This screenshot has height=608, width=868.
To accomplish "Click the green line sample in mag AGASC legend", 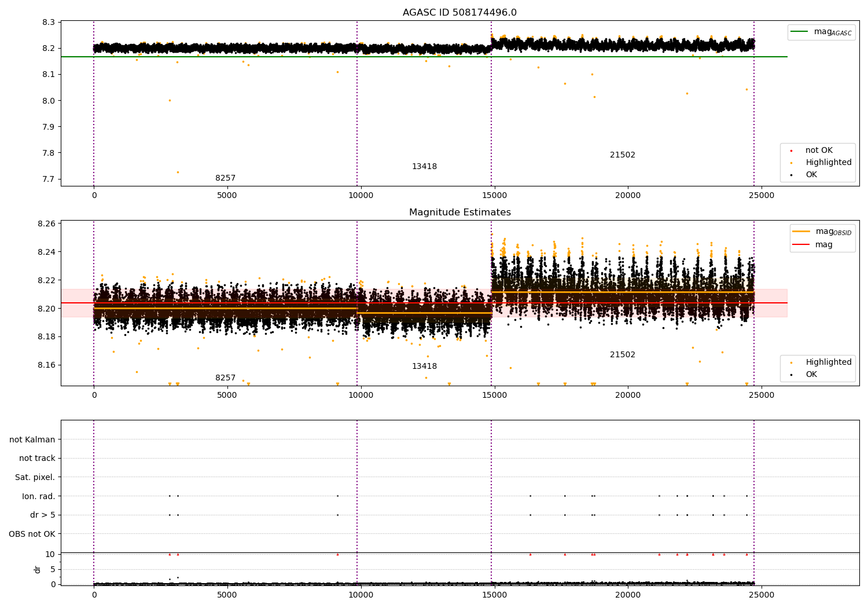I will point(800,32).
